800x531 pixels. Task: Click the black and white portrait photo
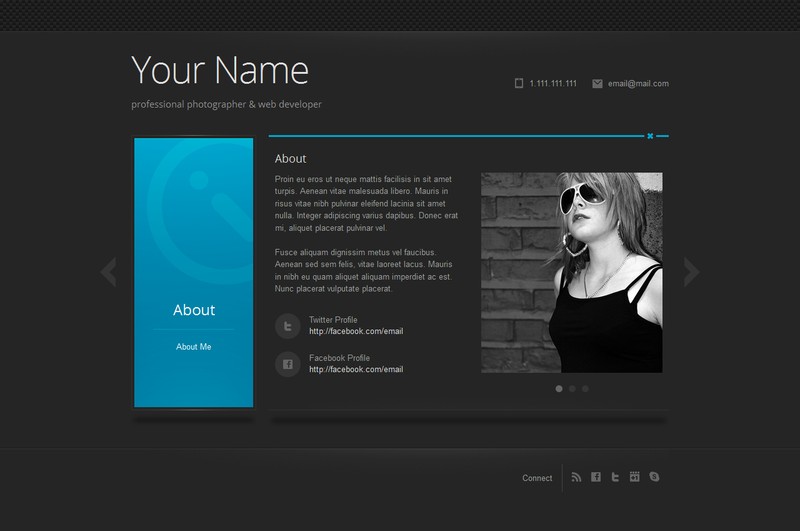pyautogui.click(x=571, y=272)
